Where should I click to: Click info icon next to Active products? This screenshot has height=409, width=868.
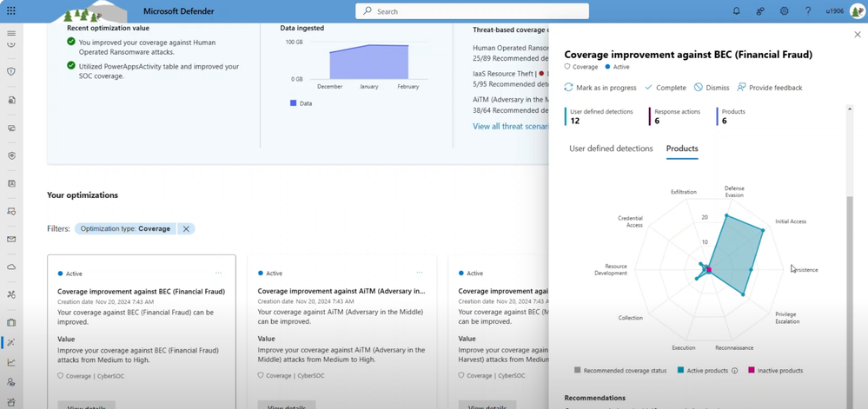point(734,371)
